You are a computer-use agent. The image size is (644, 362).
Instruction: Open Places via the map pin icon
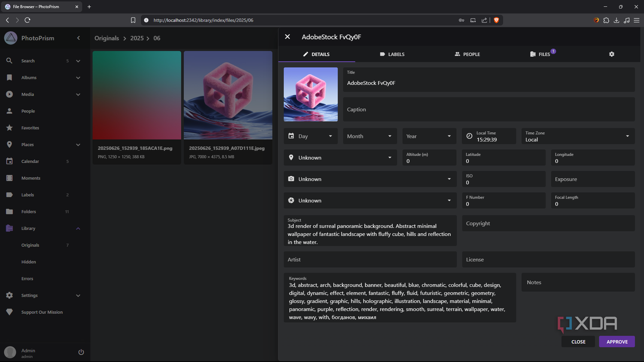tap(9, 145)
